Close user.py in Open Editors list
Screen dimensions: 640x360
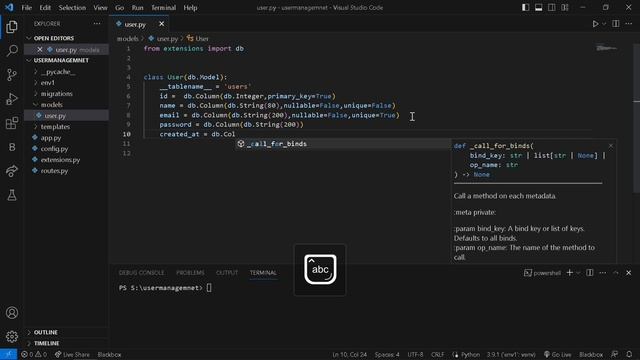(x=40, y=50)
